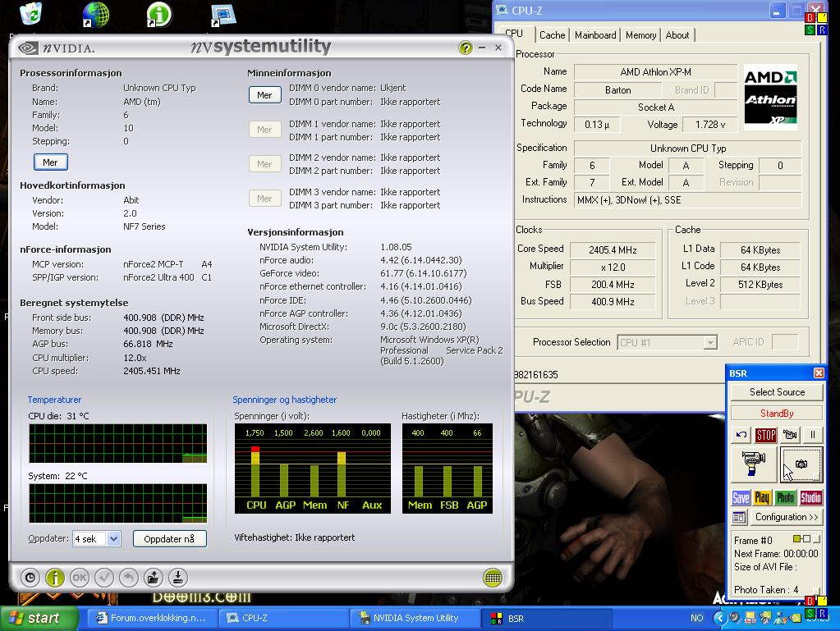Click the green grid icon in nvsystemutility
840x631 pixels.
[493, 578]
